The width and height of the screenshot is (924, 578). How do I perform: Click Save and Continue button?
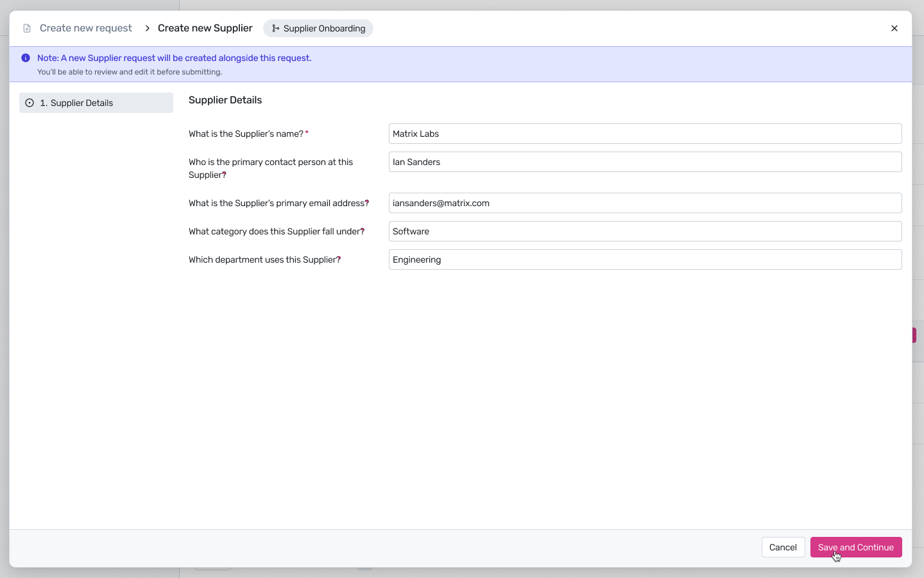point(856,547)
